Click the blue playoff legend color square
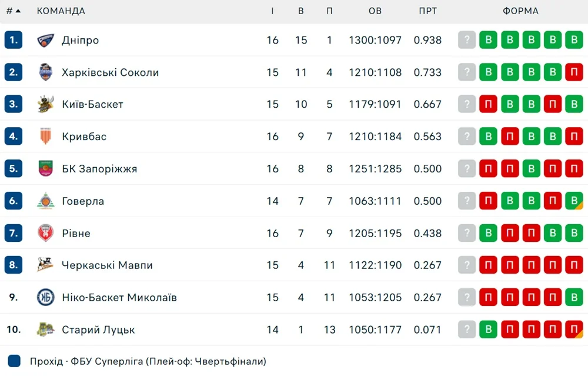 [x=15, y=361]
